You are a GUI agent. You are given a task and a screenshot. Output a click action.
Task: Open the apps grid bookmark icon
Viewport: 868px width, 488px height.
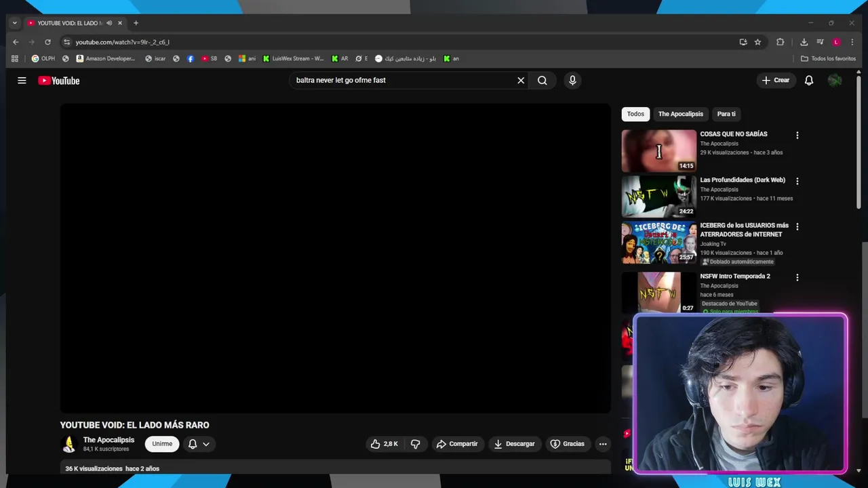click(15, 58)
